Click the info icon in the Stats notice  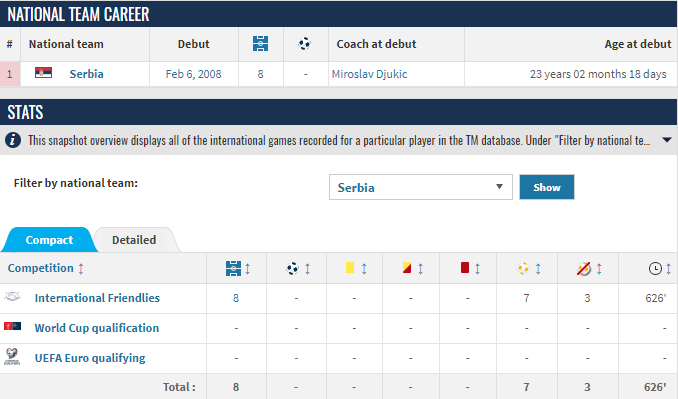click(x=13, y=140)
